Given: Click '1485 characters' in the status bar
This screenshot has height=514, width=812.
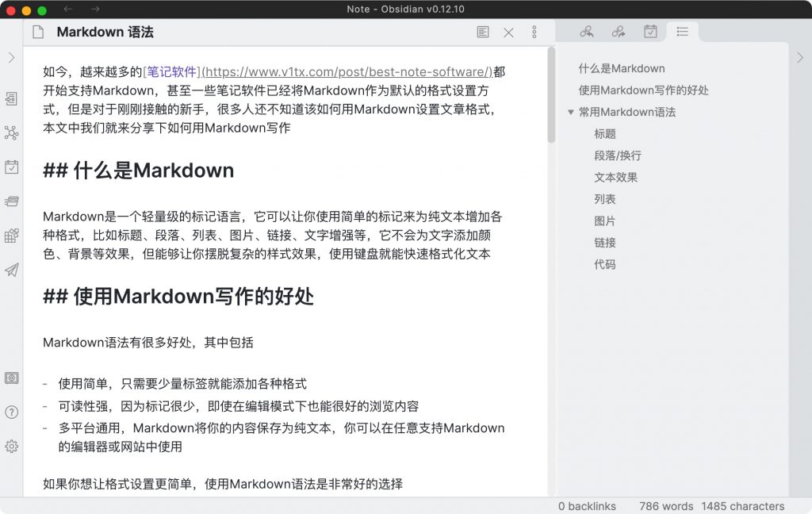Looking at the screenshot, I should 742,506.
